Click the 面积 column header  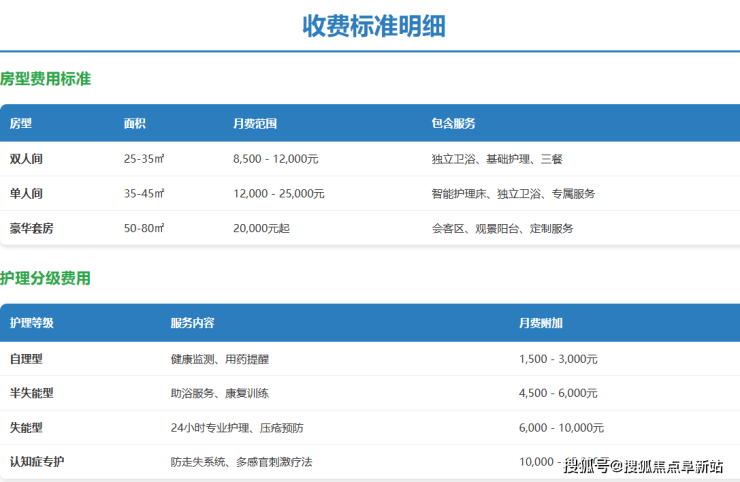click(x=135, y=124)
